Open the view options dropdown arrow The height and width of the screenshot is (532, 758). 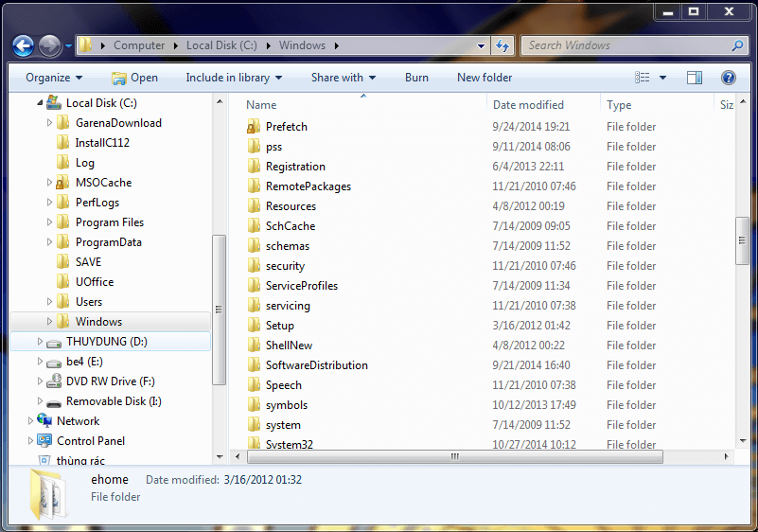662,78
